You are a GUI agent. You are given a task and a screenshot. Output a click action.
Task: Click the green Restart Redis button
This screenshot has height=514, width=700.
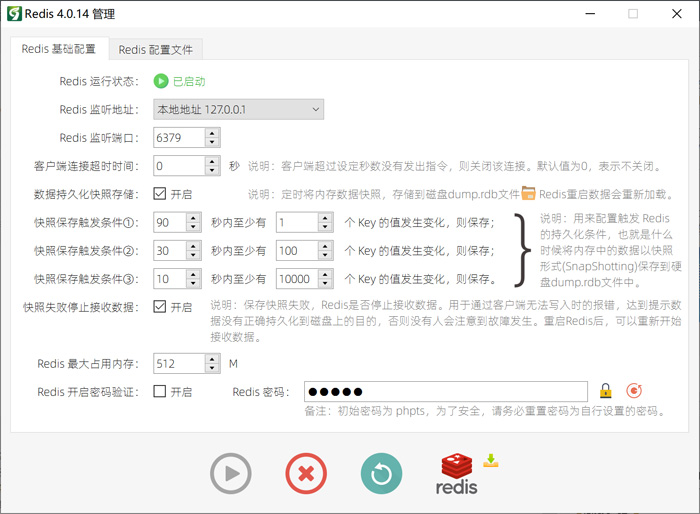[381, 473]
